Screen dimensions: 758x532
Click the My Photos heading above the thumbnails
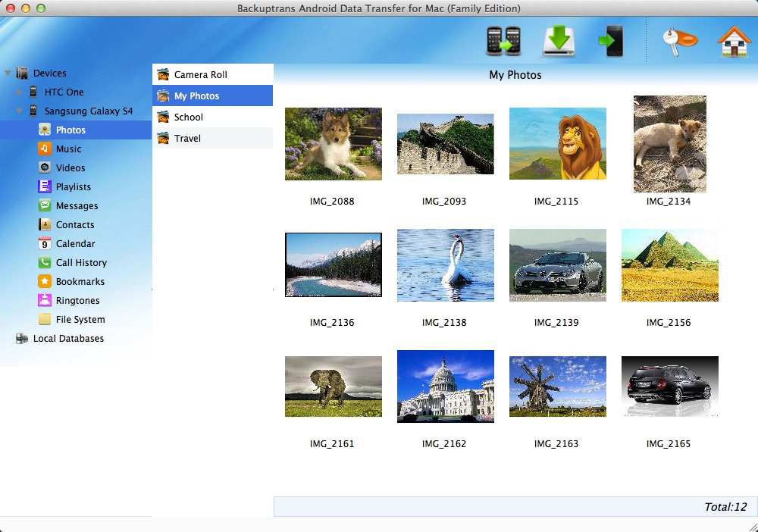[x=515, y=75]
